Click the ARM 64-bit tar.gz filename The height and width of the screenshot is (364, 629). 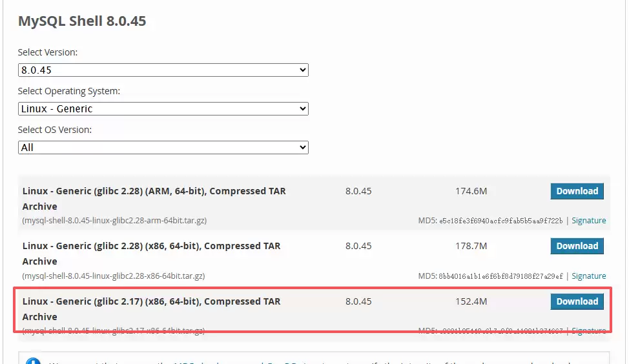(114, 221)
